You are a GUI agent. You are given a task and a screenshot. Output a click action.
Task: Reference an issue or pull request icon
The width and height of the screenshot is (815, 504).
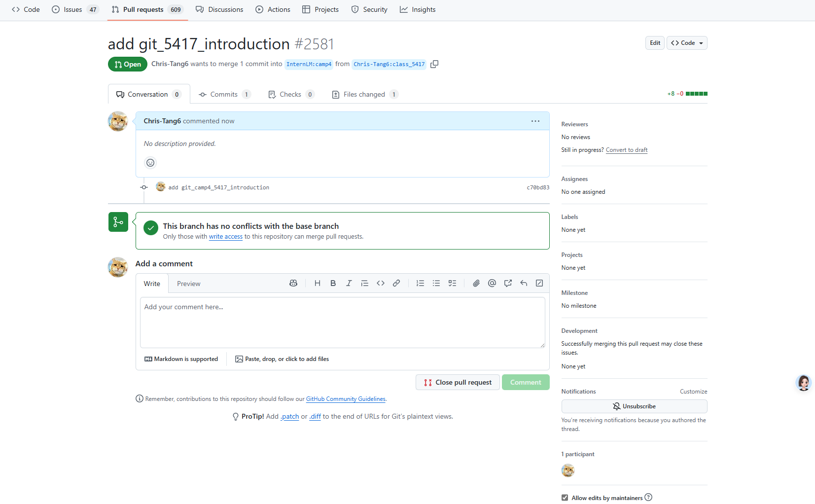tap(508, 283)
